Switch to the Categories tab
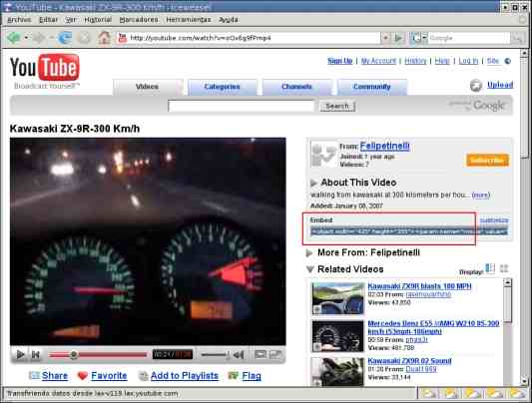This screenshot has width=532, height=403. (x=223, y=87)
